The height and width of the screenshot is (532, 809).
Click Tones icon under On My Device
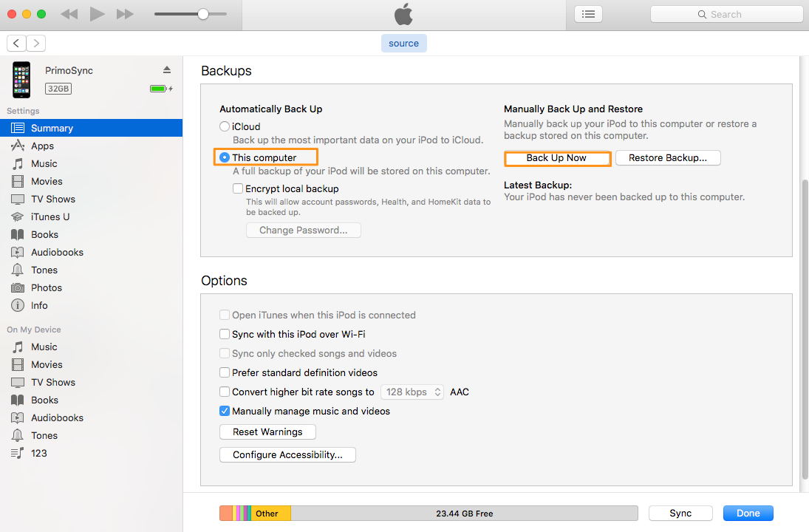(18, 435)
